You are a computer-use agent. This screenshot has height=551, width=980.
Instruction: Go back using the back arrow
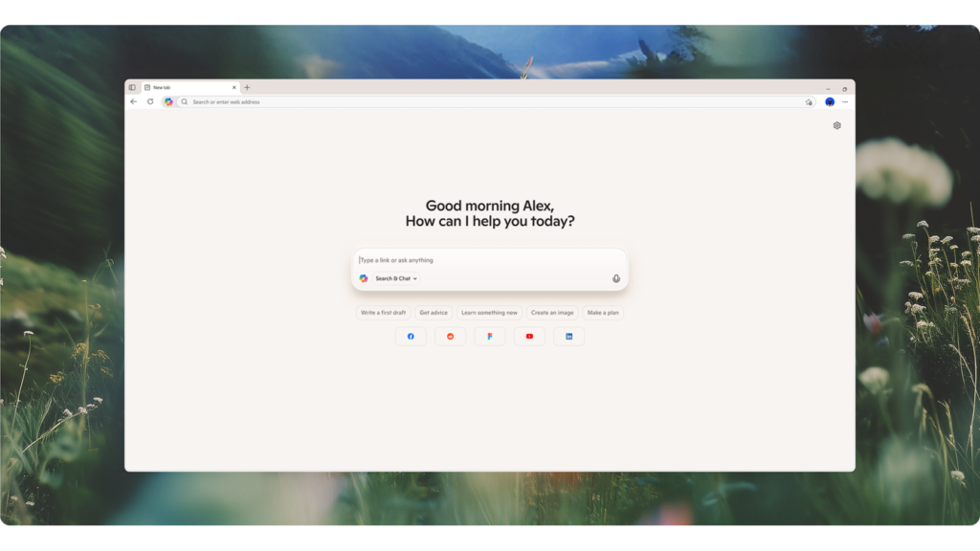(x=134, y=101)
